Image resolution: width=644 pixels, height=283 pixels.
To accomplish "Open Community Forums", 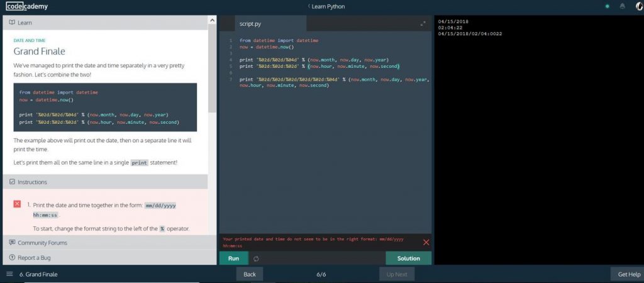I will pyautogui.click(x=42, y=243).
